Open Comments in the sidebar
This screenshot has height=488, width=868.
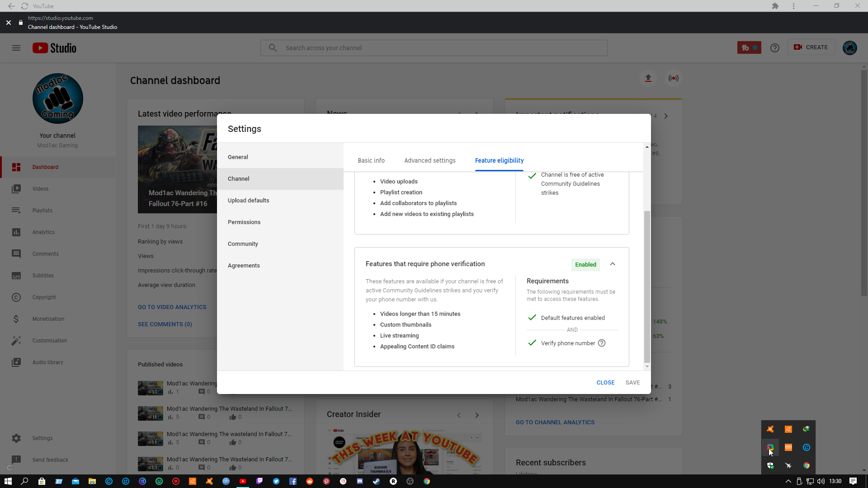point(58,254)
